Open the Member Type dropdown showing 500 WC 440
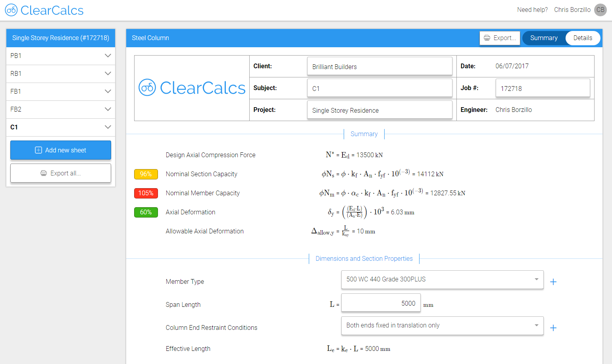Viewport: 612px width, 364px height. [x=442, y=279]
